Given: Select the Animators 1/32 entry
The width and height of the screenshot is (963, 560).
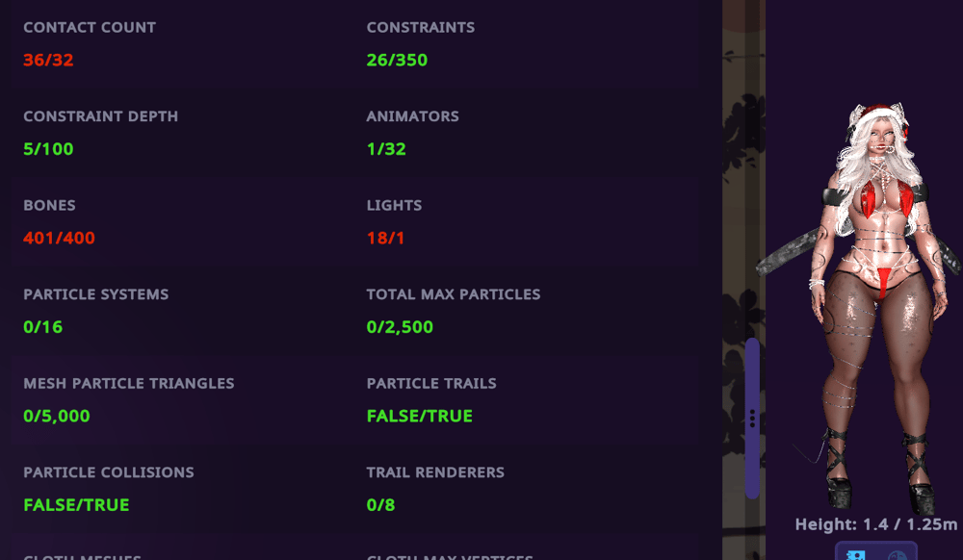Looking at the screenshot, I should (386, 149).
